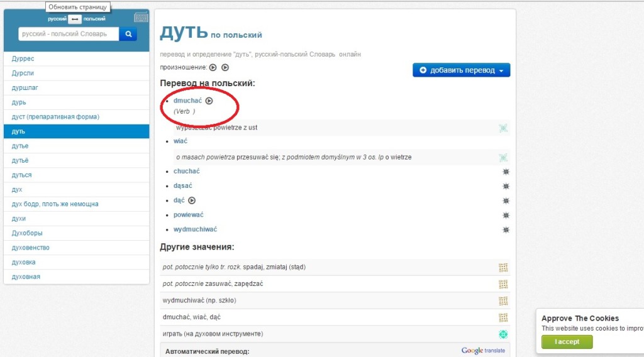Screen dimensions: 644x357
Task: Play audio next to dmuchać
Action: pyautogui.click(x=209, y=100)
